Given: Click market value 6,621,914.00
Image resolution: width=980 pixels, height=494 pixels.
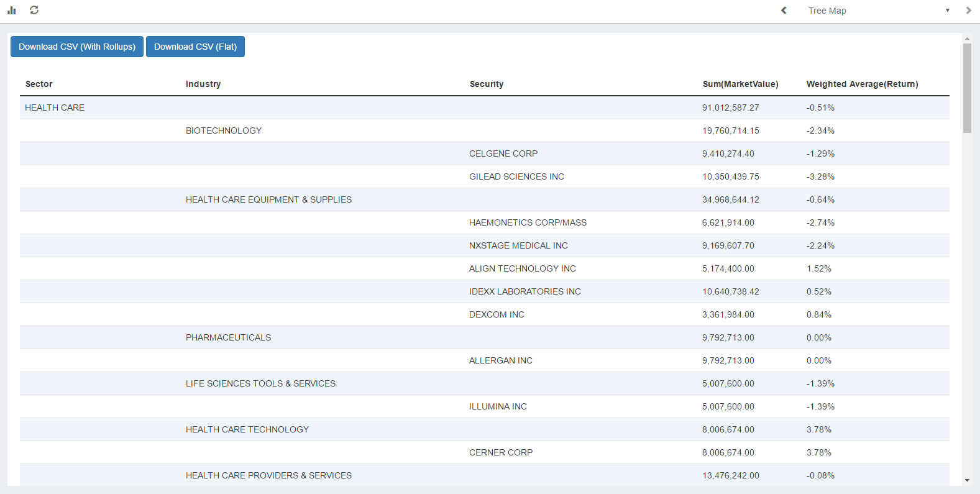Looking at the screenshot, I should click(728, 222).
